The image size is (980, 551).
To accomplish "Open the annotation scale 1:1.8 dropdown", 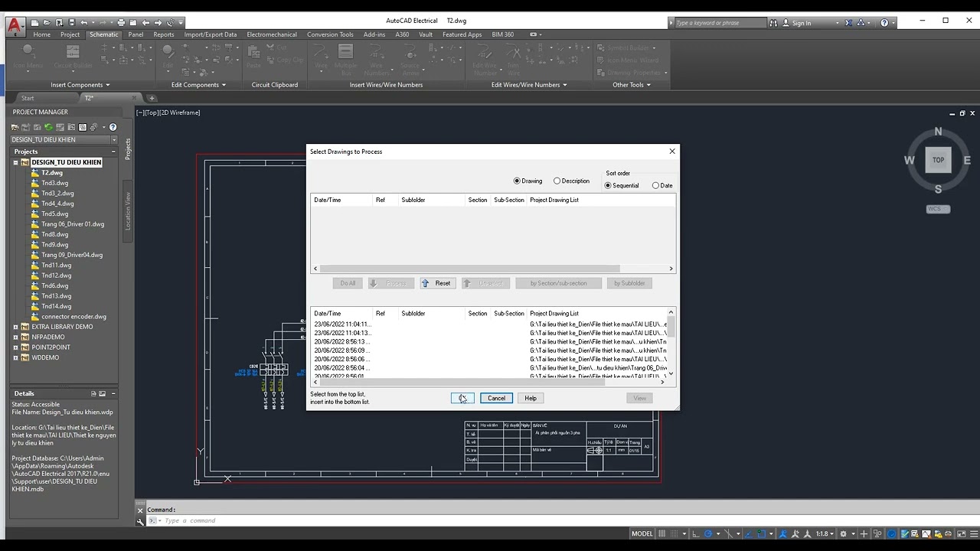I will pos(826,533).
